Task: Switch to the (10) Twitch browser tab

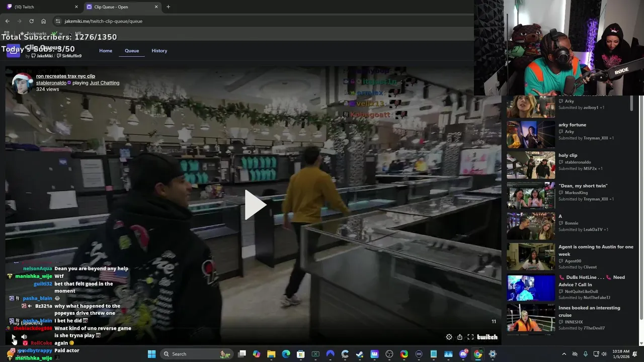Action: pos(41,7)
